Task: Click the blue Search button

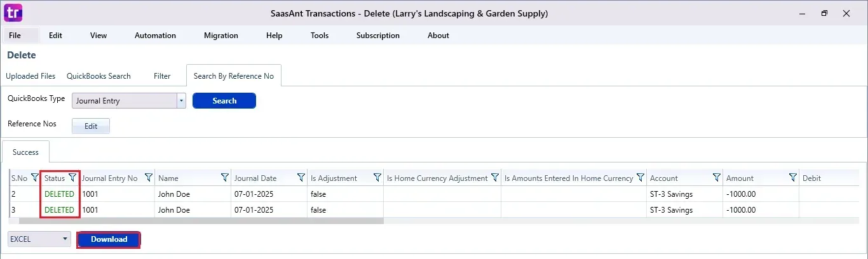Action: click(x=224, y=100)
